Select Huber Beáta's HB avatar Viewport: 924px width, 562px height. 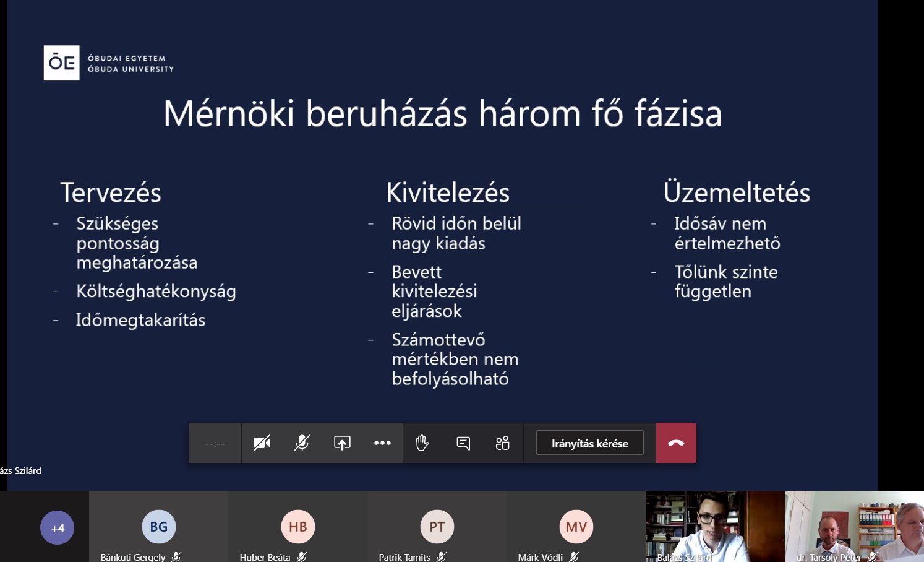point(298,527)
